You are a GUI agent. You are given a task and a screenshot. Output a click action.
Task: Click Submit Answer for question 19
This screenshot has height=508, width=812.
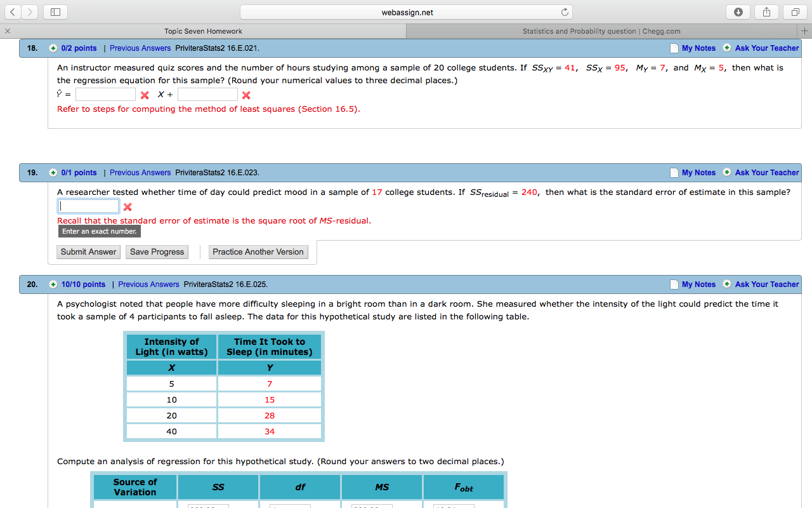click(x=88, y=251)
